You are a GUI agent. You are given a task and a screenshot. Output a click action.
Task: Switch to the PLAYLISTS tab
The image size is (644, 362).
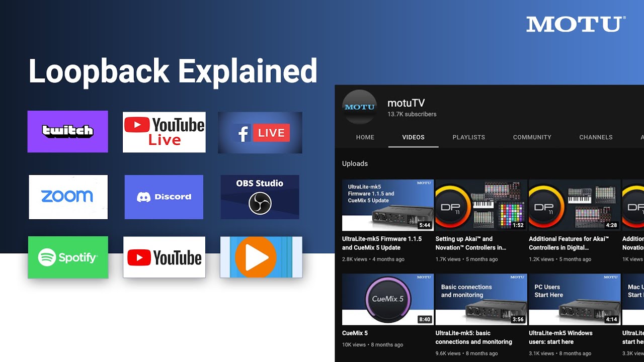[469, 137]
